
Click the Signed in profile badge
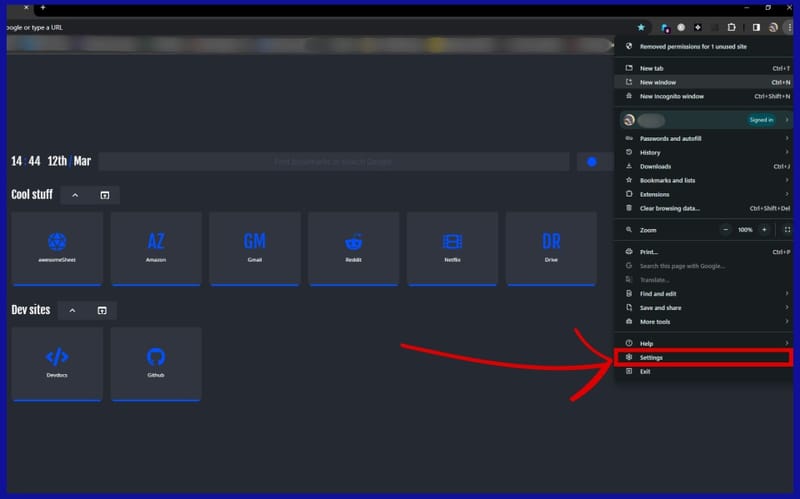point(761,120)
